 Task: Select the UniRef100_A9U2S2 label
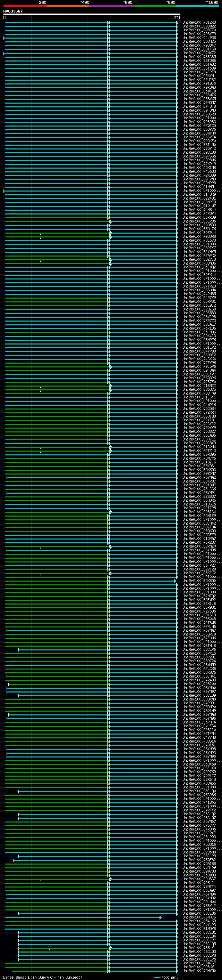click(199, 80)
